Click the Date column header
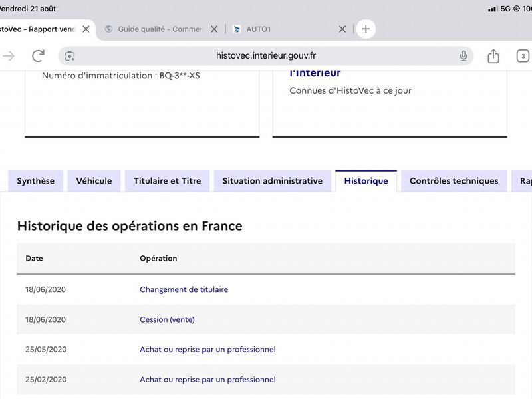 (35, 258)
